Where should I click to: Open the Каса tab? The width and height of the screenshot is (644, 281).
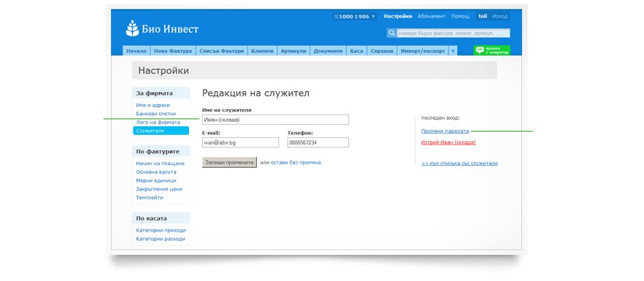pos(356,51)
